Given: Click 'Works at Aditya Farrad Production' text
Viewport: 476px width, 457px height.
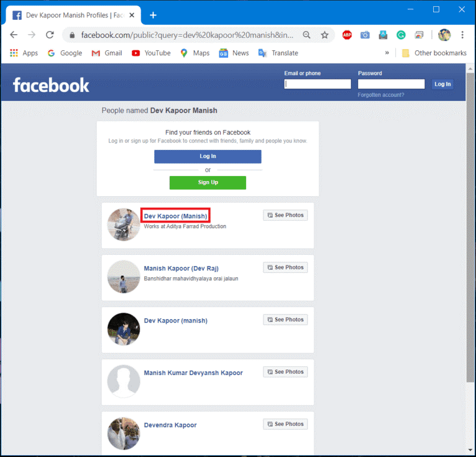Looking at the screenshot, I should tap(185, 226).
